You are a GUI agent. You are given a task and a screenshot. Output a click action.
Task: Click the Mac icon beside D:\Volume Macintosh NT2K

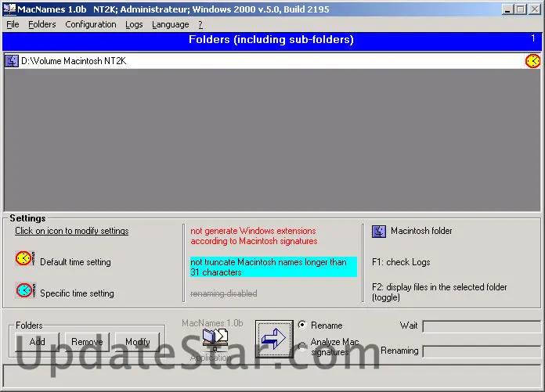(x=12, y=61)
